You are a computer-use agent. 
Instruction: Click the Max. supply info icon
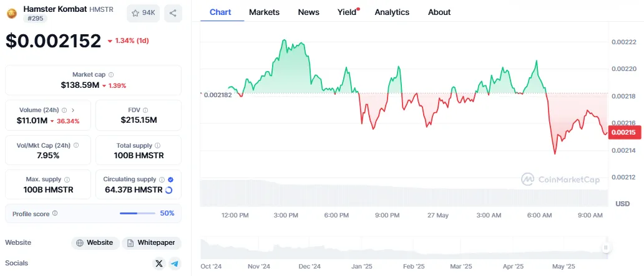(67, 179)
